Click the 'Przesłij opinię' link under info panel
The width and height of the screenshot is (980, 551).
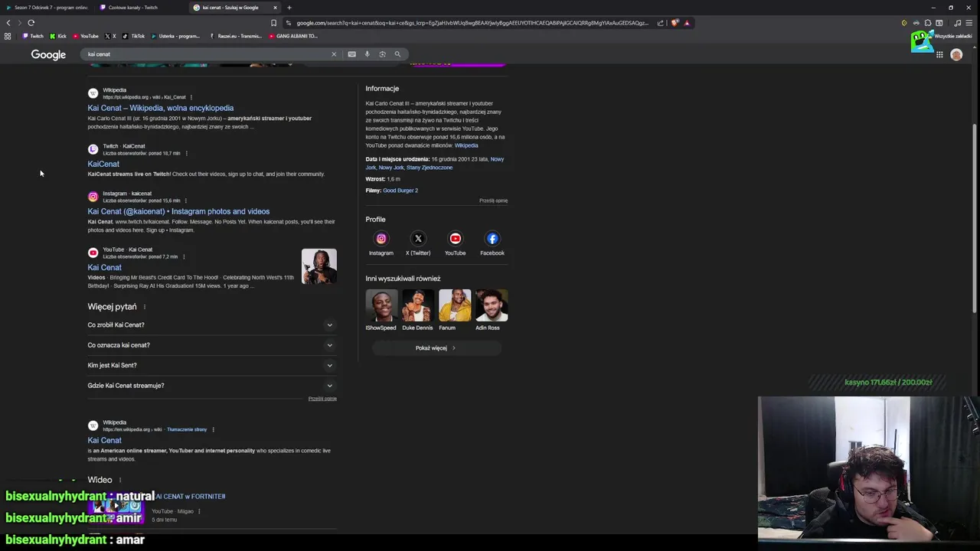tap(493, 201)
